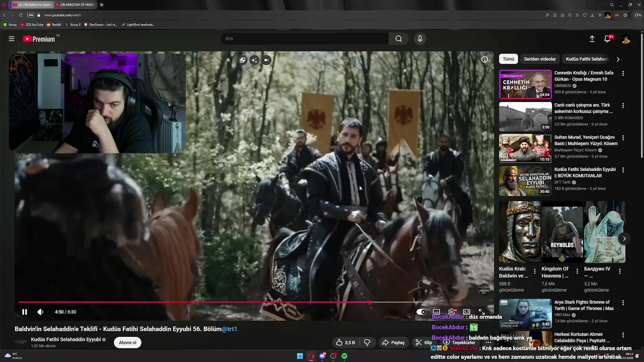The width and height of the screenshot is (644, 362).
Task: Open Kudüs Fatihi Selahaddin Eyyubi channel
Action: 66,339
